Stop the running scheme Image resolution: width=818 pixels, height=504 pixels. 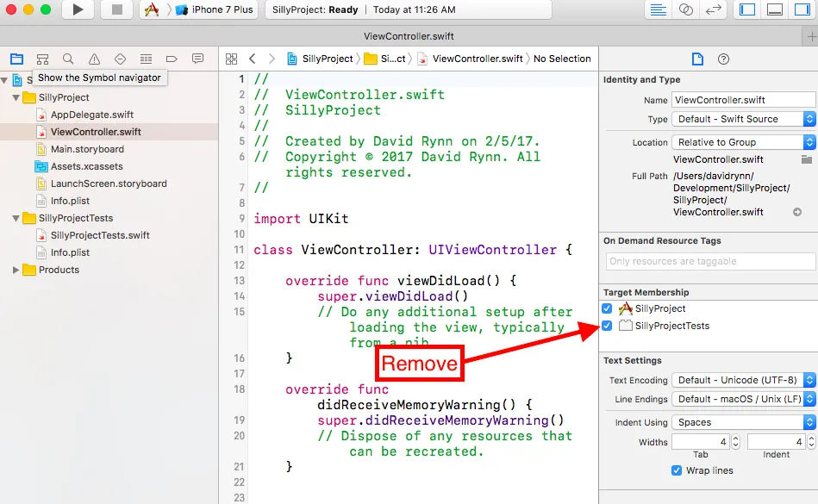(x=117, y=9)
